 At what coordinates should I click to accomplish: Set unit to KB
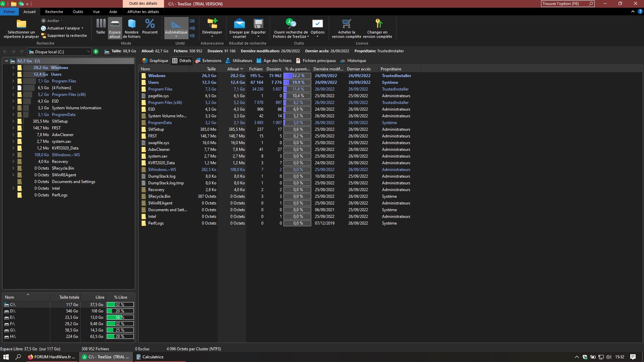[192, 36]
